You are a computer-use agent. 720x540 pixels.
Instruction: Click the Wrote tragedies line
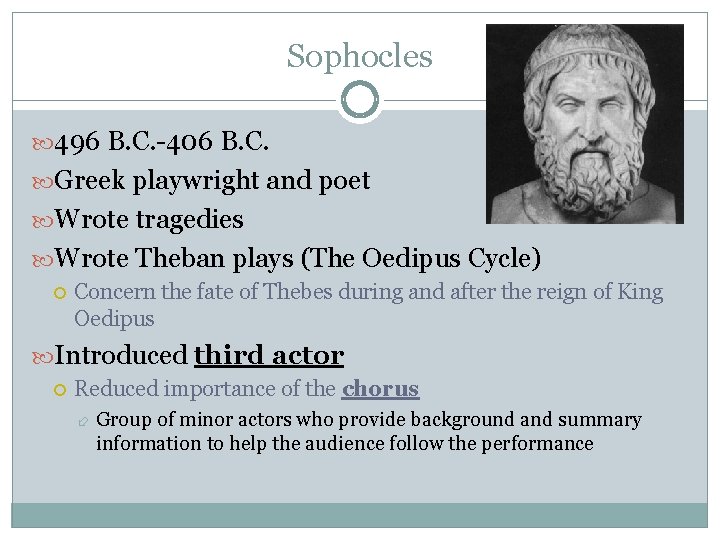[x=149, y=219]
